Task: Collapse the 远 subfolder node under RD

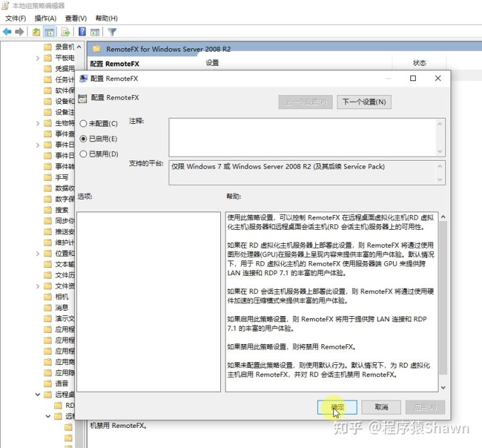Action: tap(48, 416)
